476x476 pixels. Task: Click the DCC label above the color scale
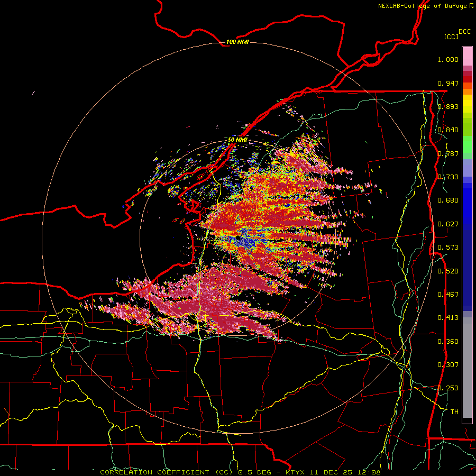(465, 32)
